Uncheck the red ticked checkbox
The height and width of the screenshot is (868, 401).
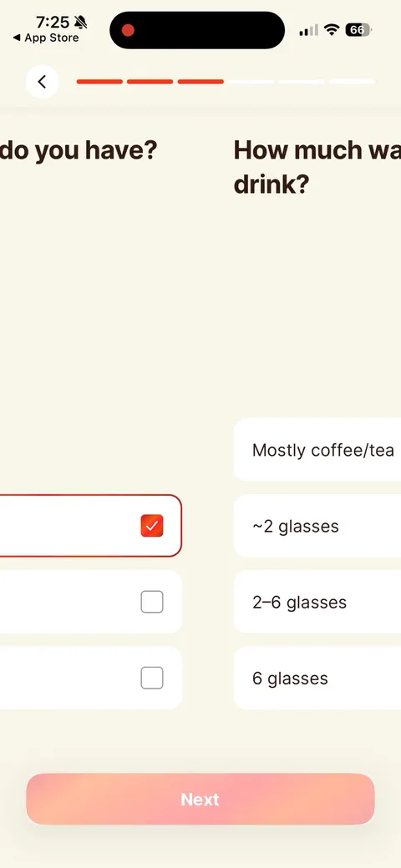(x=152, y=525)
